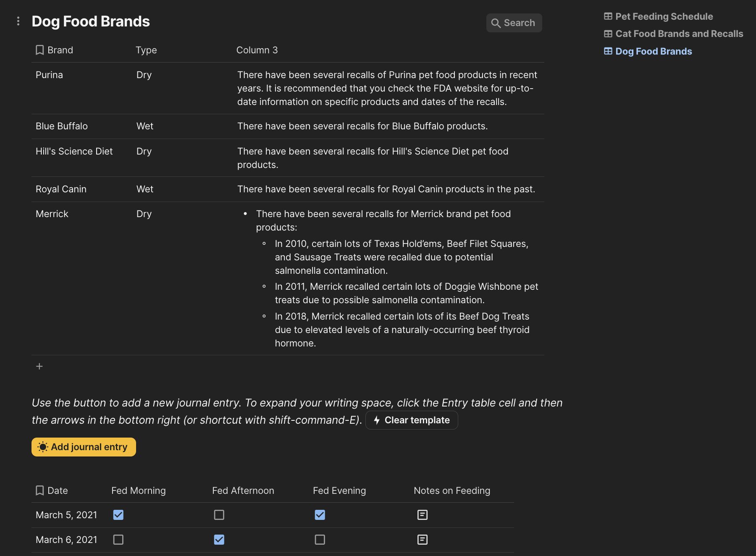Open the notes icon for March 5, 2021
The width and height of the screenshot is (756, 556).
(x=423, y=515)
